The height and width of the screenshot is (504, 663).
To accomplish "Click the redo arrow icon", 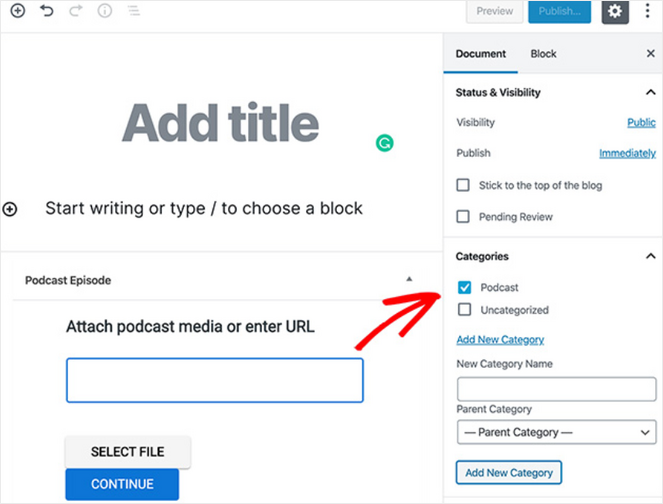I will tap(75, 11).
